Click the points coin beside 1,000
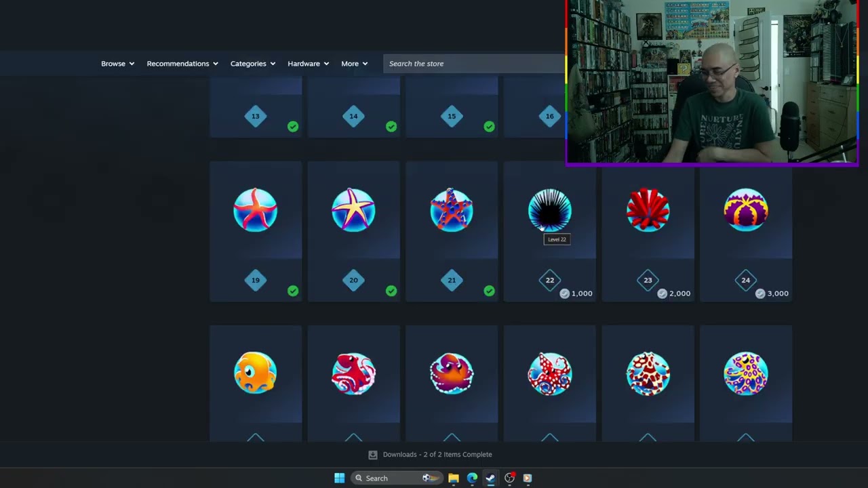Image resolution: width=868 pixels, height=488 pixels. point(564,293)
